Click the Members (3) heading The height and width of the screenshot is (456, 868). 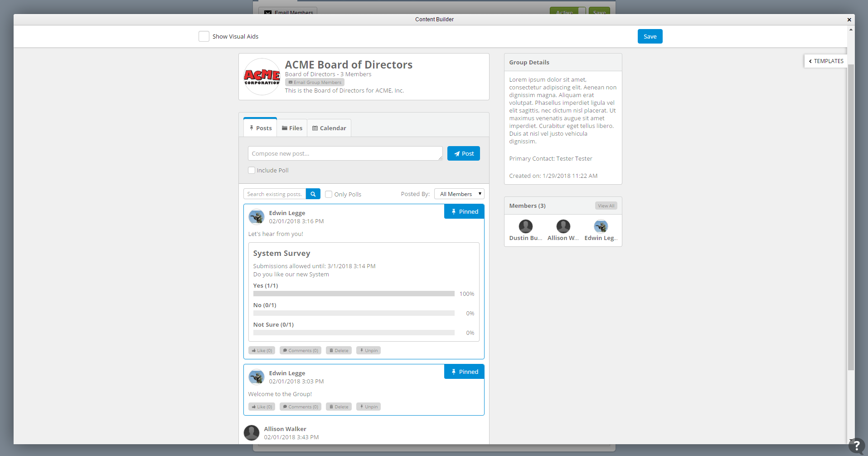click(x=527, y=206)
